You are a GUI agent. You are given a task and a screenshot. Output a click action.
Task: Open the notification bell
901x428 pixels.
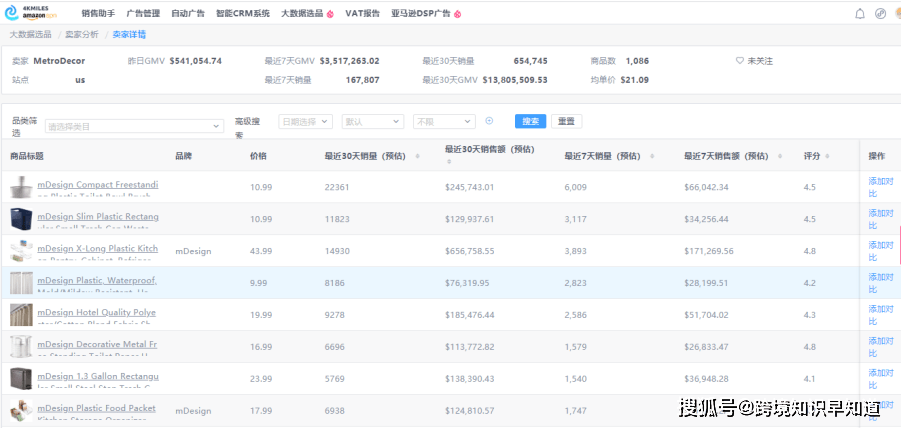[860, 14]
